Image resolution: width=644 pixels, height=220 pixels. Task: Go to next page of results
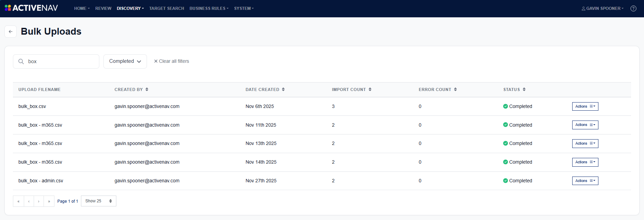click(x=39, y=201)
